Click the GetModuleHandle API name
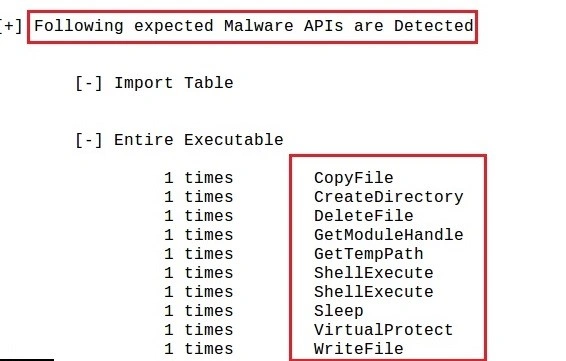 (x=388, y=235)
